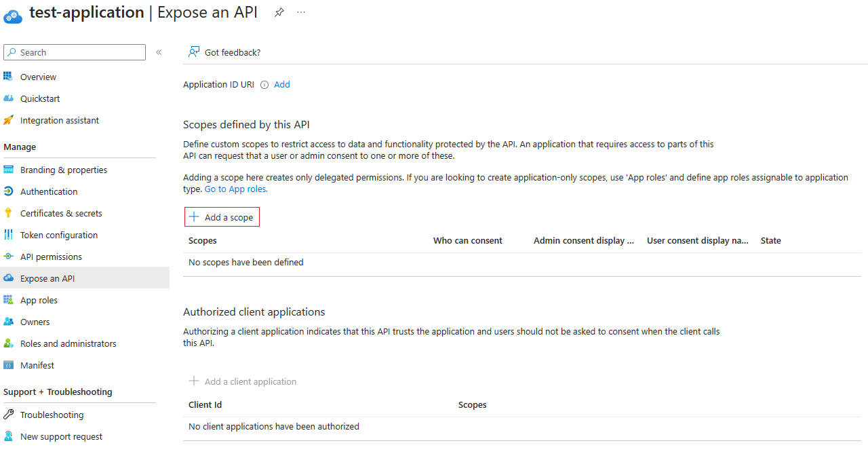Collapse the sidebar with double chevron
Viewport: 868px width, 456px height.
159,52
